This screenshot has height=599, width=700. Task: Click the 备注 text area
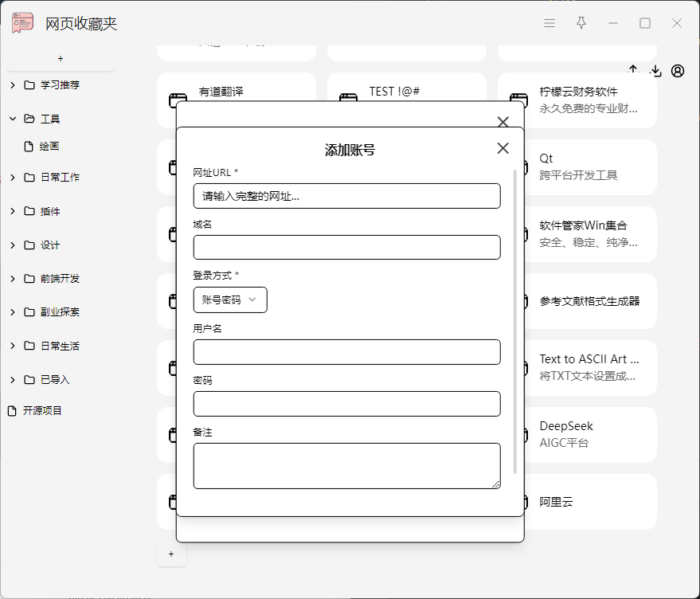pos(346,465)
